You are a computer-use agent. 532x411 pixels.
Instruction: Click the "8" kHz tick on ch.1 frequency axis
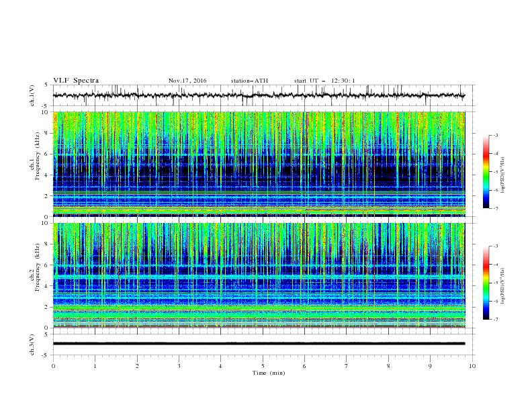48,133
